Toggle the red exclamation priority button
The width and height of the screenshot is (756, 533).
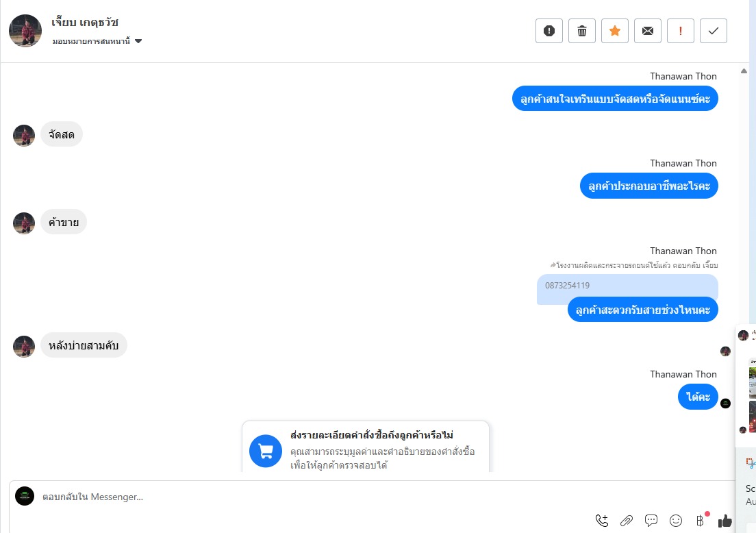[680, 31]
